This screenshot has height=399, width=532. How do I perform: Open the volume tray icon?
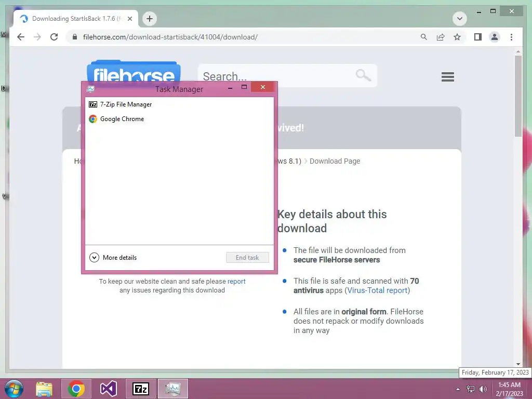(483, 389)
